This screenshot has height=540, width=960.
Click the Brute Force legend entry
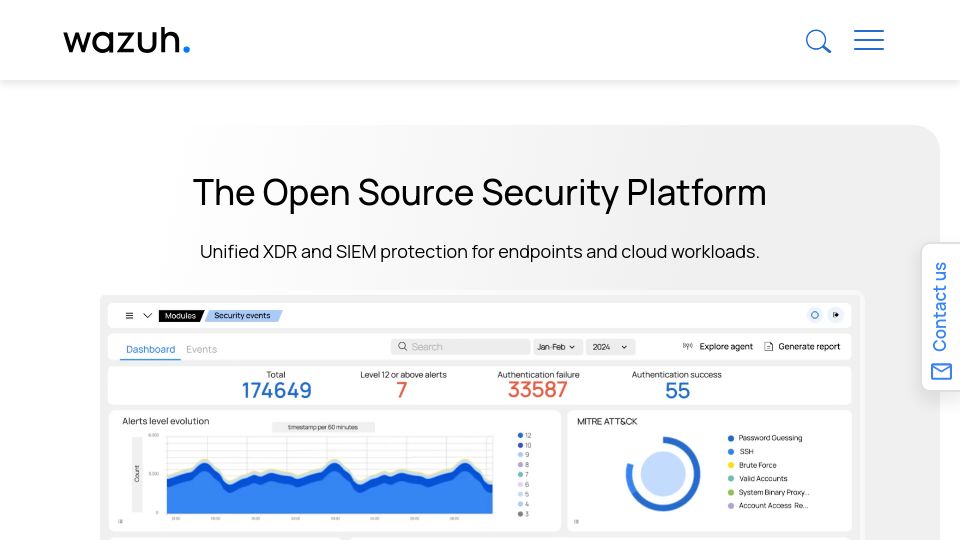(752, 465)
